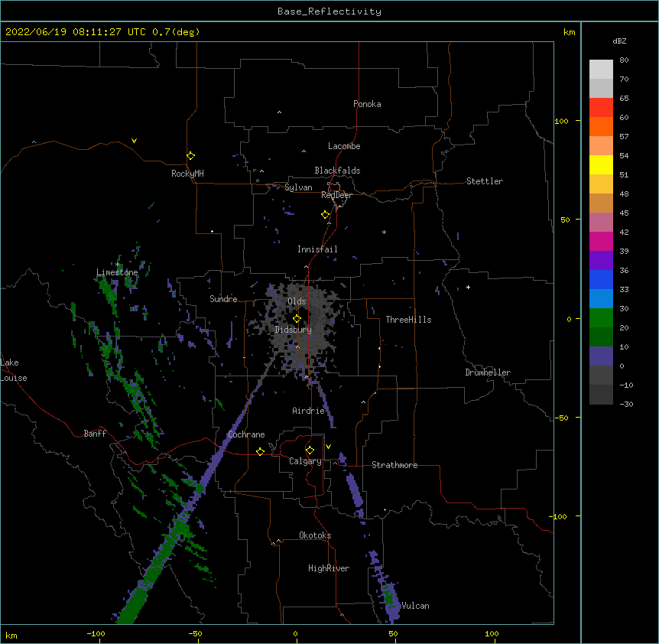The width and height of the screenshot is (659, 644).
Task: Click the yellow diamond marker above Calgary
Action: 310,450
